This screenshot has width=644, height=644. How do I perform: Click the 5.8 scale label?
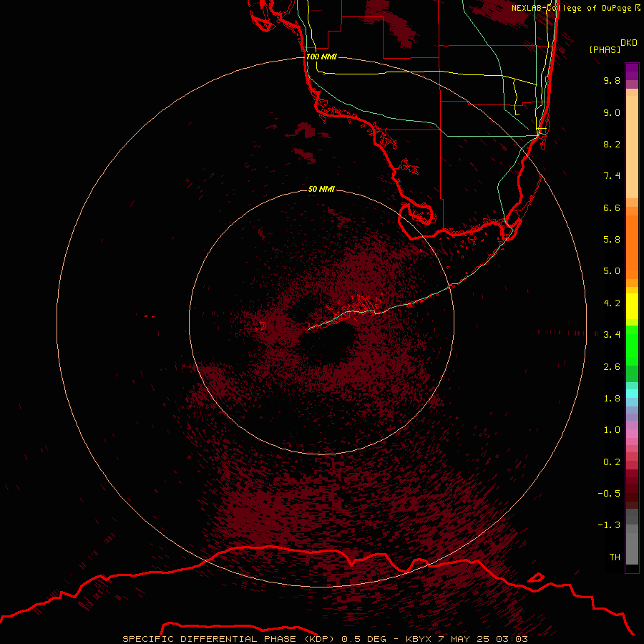pyautogui.click(x=612, y=240)
